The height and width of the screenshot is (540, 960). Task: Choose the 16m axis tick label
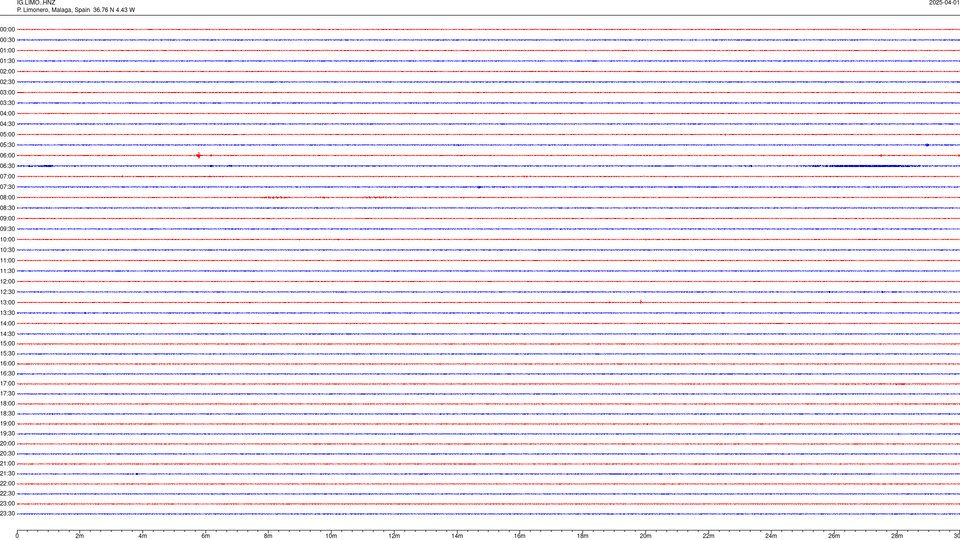520,536
